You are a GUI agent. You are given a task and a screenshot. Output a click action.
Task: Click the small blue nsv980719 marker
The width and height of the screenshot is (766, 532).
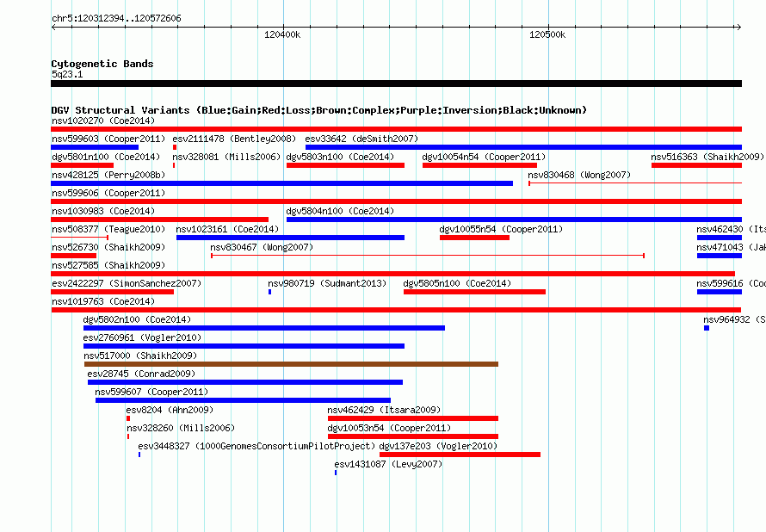point(269,292)
